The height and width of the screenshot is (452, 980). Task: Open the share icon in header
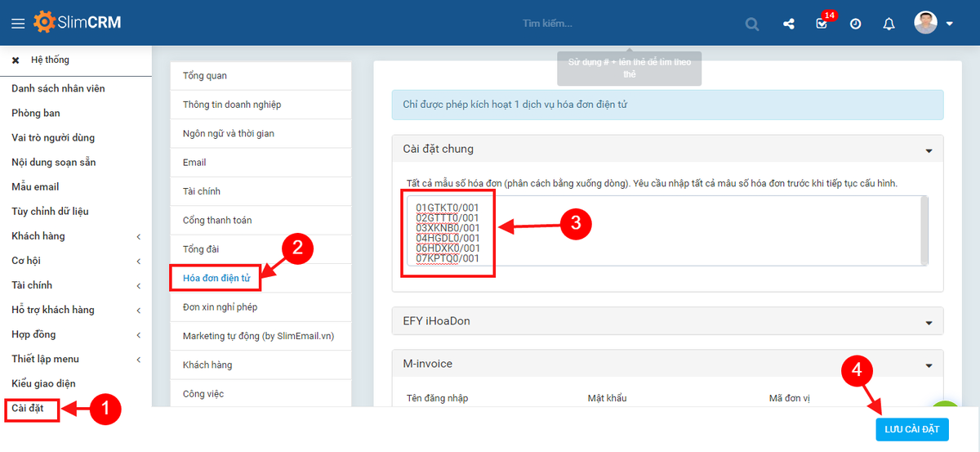[789, 24]
